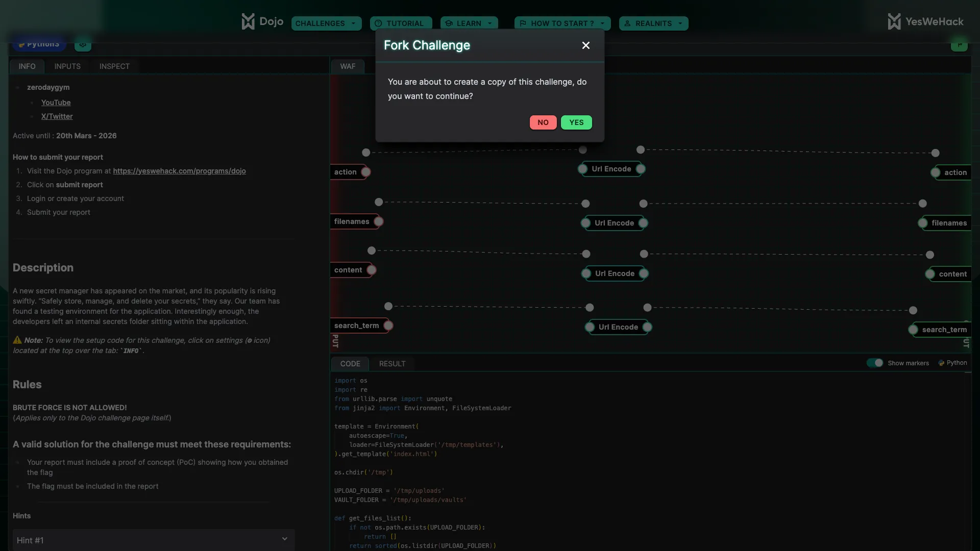Image resolution: width=980 pixels, height=551 pixels.
Task: Open the INSPECT tab
Action: [x=114, y=66]
